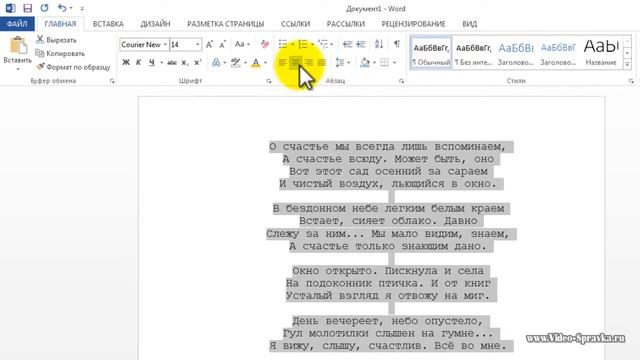This screenshot has width=640, height=360.
Task: Switch to the ДИЗАЙН tab
Action: click(x=155, y=24)
